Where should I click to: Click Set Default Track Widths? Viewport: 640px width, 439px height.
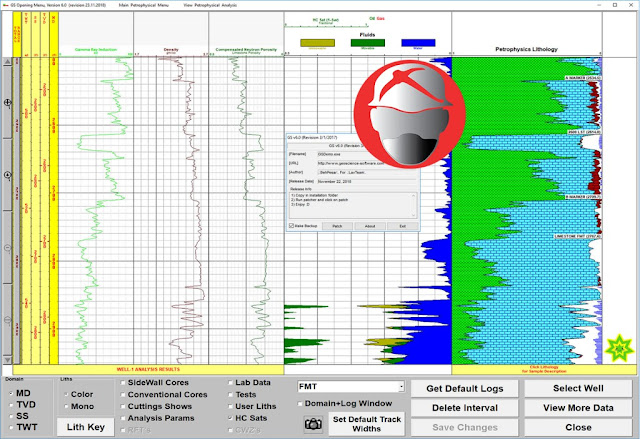point(367,424)
